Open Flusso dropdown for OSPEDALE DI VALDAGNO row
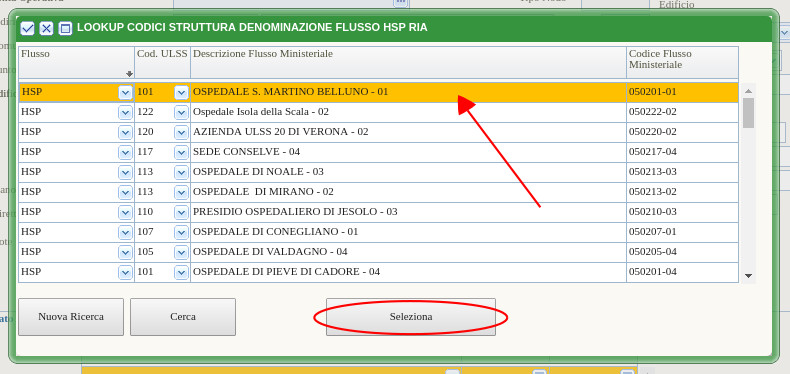Viewport: 790px width, 374px height. pyautogui.click(x=125, y=252)
